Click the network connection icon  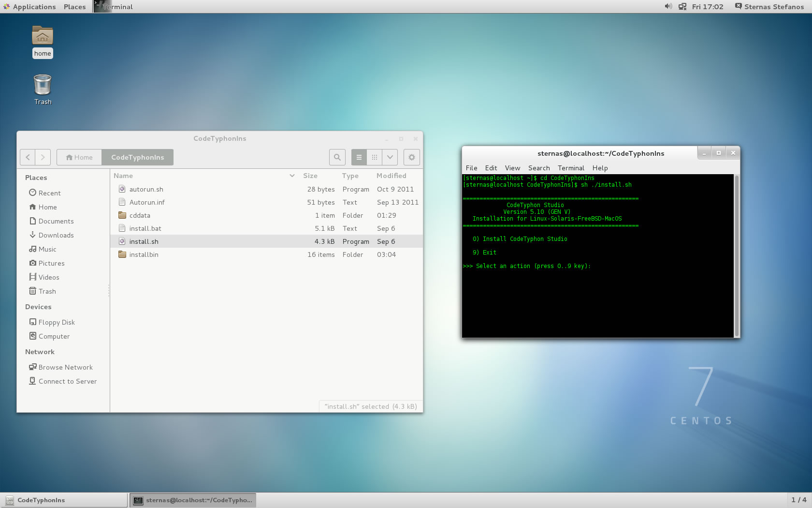pos(682,7)
